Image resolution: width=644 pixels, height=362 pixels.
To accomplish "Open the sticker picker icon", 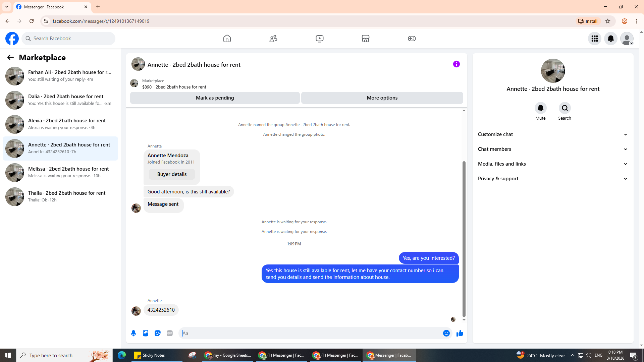I will [x=158, y=333].
